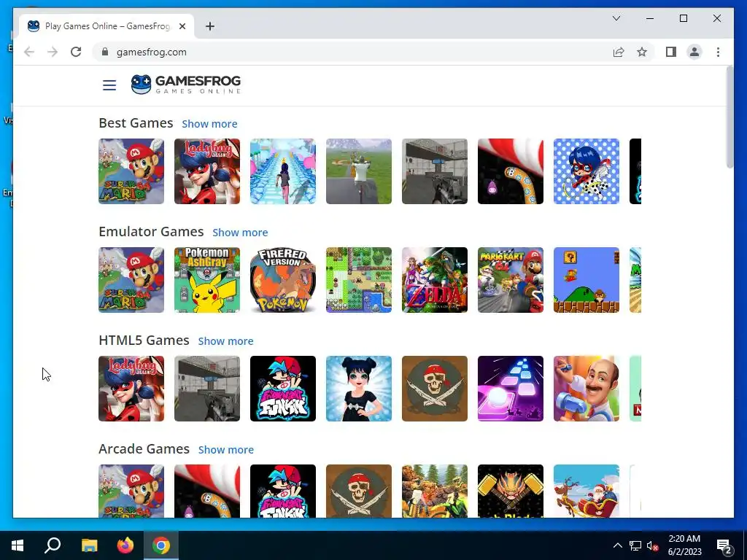This screenshot has width=747, height=560.
Task: Open the Windows Start menu
Action: point(18,545)
